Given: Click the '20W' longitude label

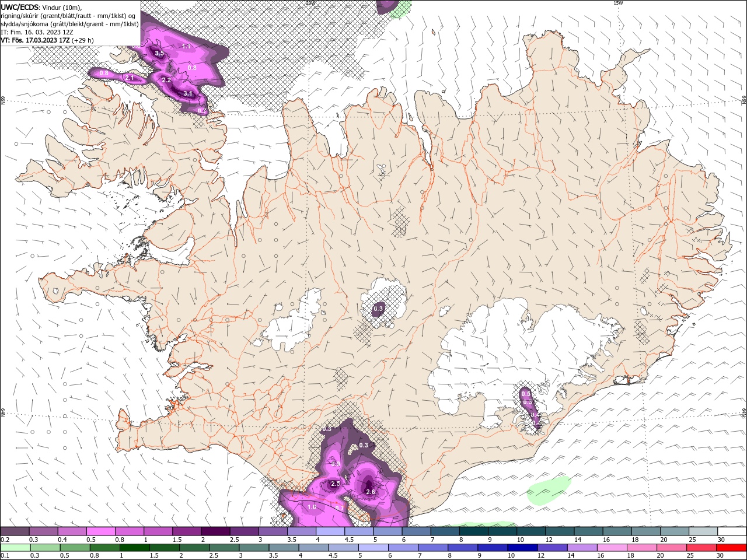Looking at the screenshot, I should (x=310, y=3).
